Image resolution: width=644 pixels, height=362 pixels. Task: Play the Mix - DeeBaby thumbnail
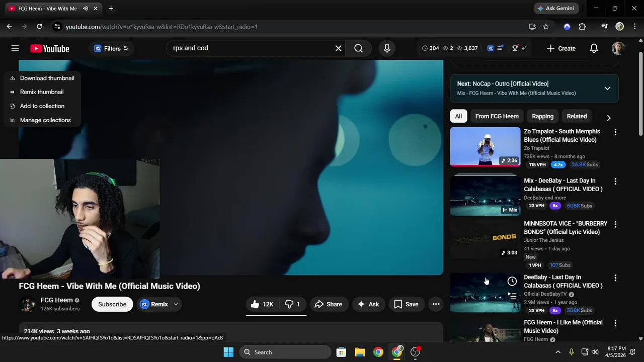tap(485, 196)
